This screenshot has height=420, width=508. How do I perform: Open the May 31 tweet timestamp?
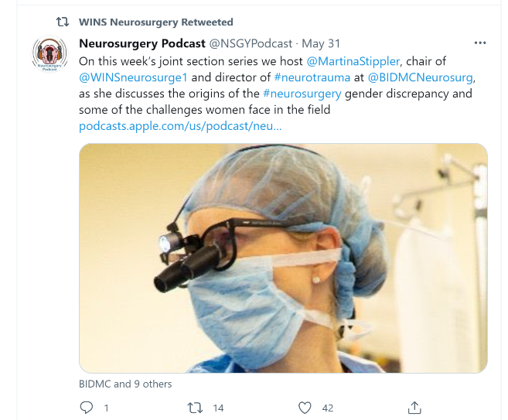[321, 43]
